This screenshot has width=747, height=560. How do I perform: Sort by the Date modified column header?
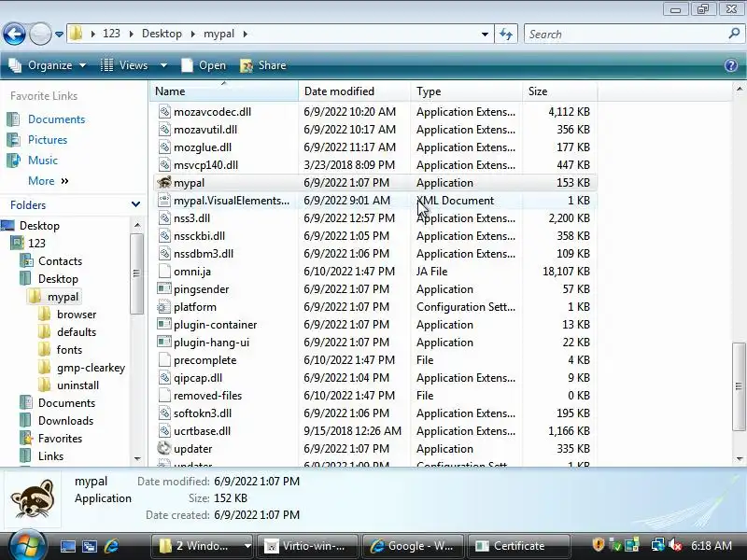coord(354,91)
